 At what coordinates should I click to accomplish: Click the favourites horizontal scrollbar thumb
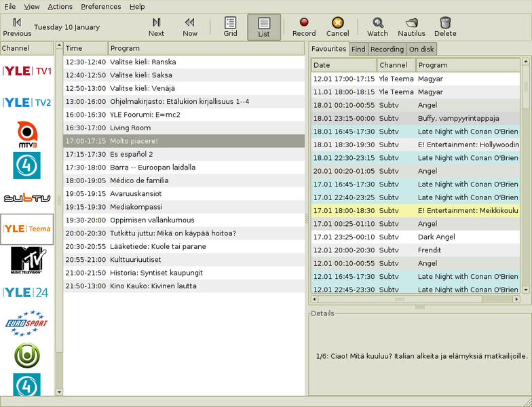[400, 299]
